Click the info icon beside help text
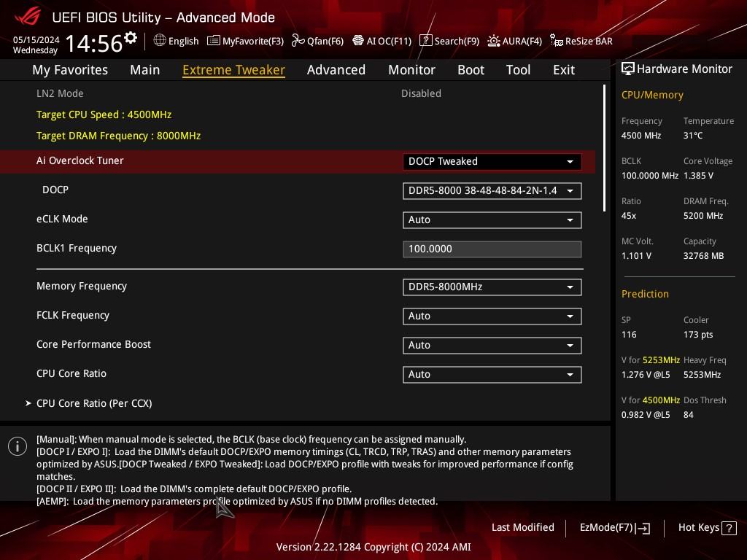 click(x=18, y=446)
